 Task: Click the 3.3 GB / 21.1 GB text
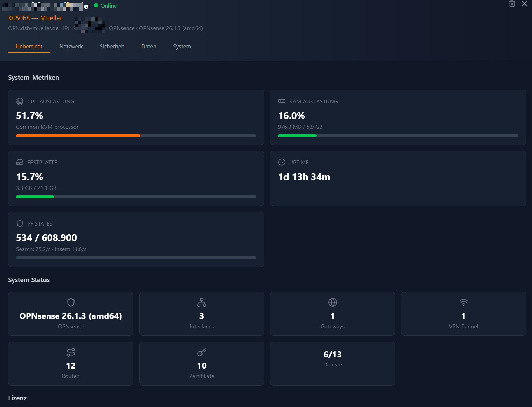point(36,188)
